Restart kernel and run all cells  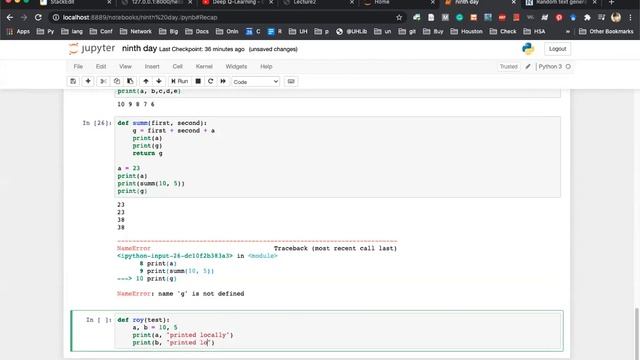pos(223,81)
